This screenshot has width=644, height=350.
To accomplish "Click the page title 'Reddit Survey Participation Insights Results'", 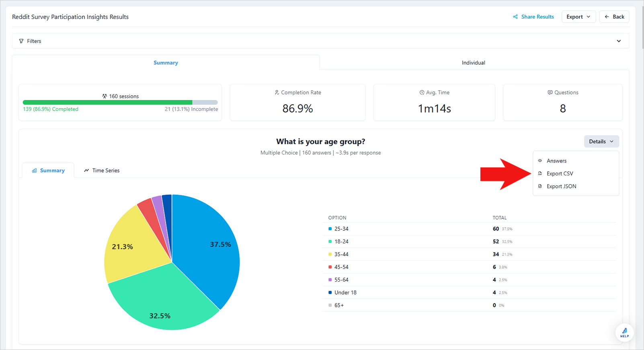I will coord(70,17).
